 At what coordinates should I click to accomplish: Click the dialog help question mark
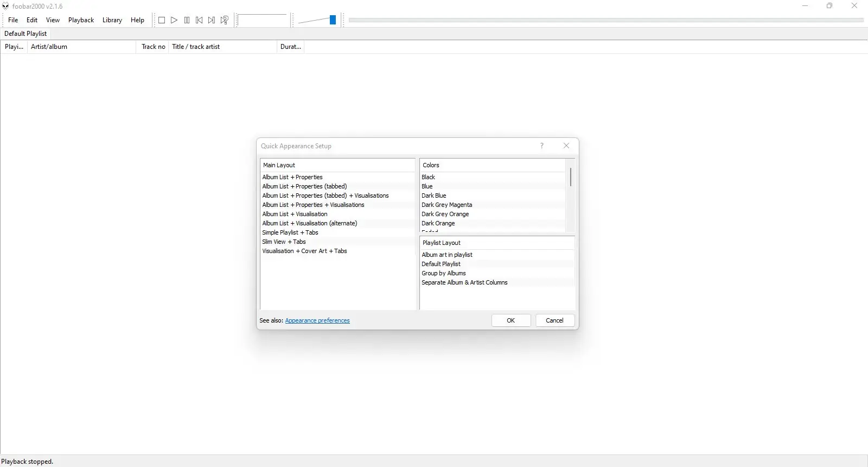[x=541, y=146]
